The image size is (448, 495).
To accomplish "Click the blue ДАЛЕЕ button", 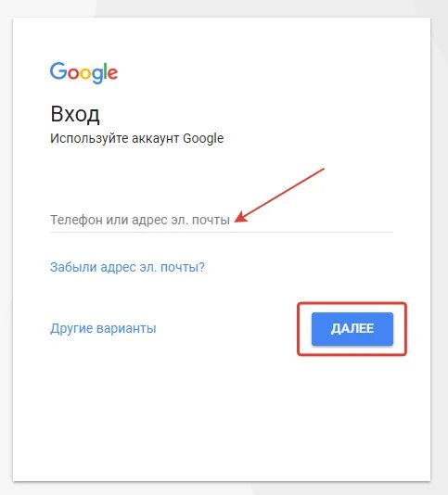I will tap(352, 329).
